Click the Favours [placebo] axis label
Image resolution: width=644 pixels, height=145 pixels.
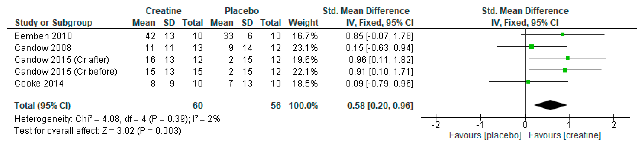click(x=485, y=135)
